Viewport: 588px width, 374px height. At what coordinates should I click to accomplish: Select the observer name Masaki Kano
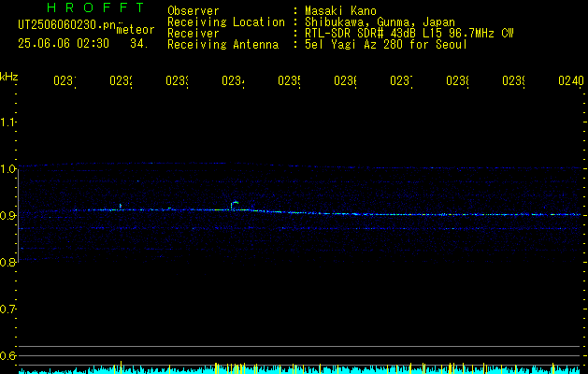340,11
